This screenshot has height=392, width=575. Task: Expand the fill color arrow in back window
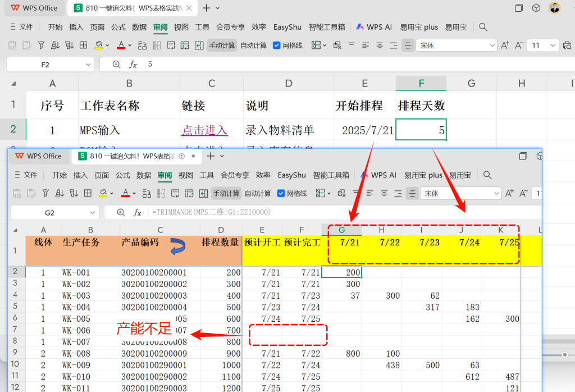[x=107, y=45]
